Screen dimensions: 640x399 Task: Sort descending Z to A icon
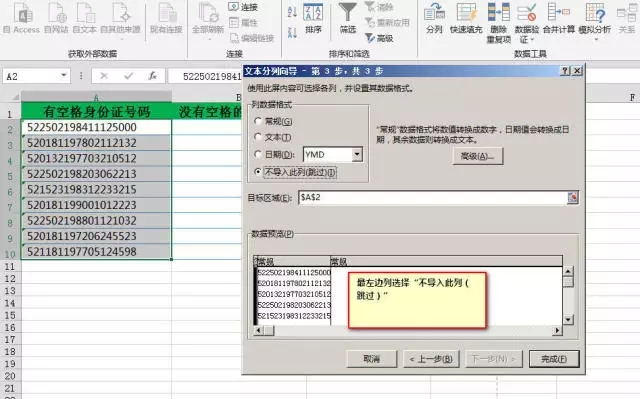(292, 32)
